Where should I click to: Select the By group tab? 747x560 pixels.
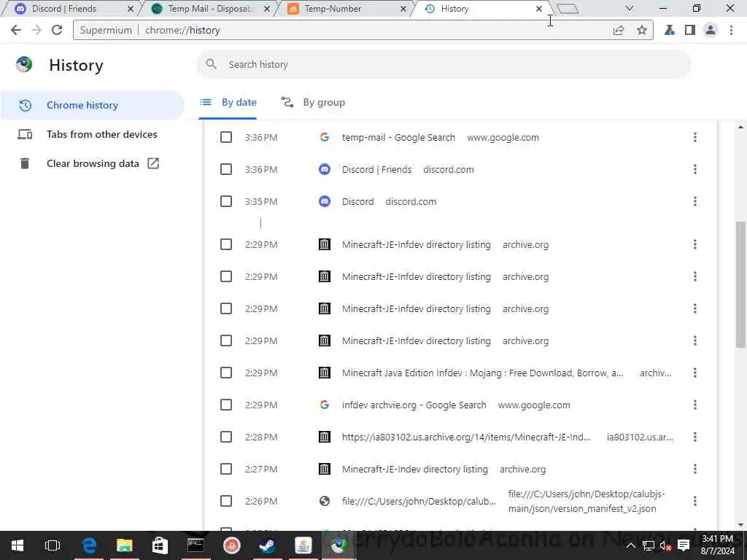tap(313, 102)
